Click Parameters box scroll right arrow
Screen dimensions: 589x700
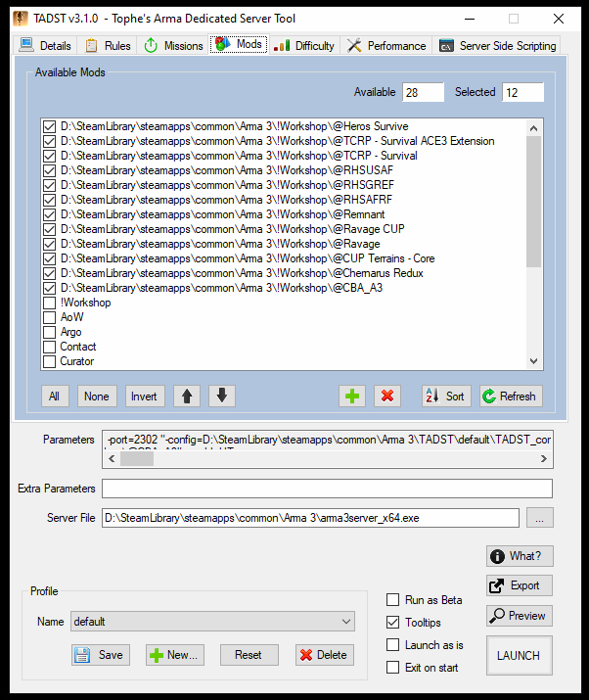point(543,458)
